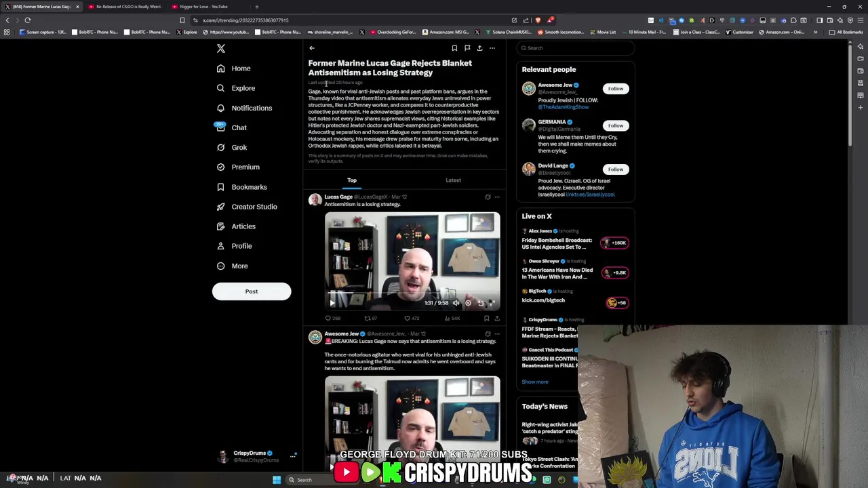The image size is (868, 488).
Task: Click the Grok icon on Awesome Jew post
Action: [x=488, y=334]
